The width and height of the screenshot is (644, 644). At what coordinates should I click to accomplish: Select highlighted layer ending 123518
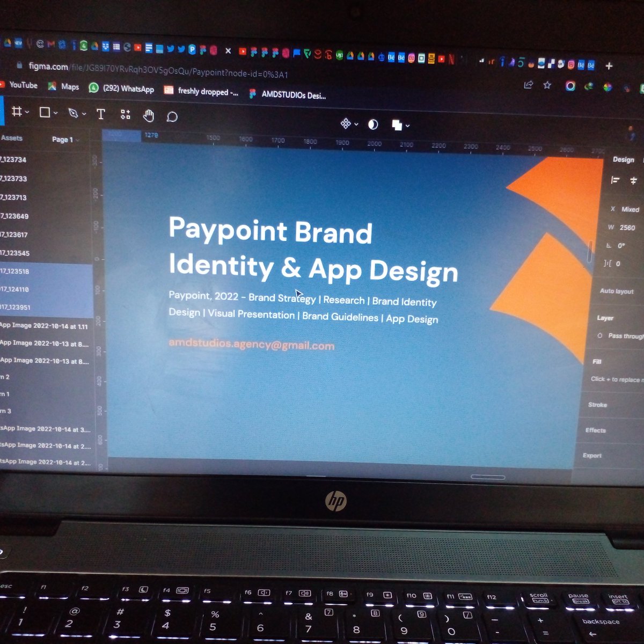pyautogui.click(x=46, y=272)
